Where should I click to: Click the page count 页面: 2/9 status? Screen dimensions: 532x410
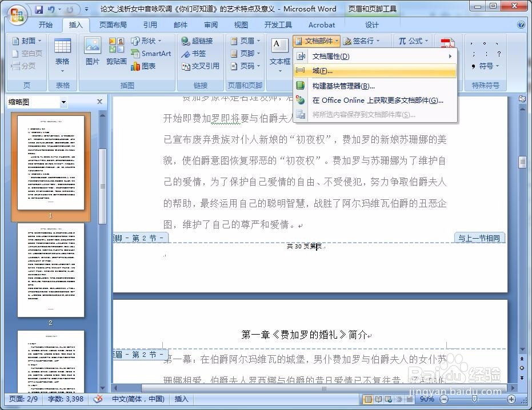tap(23, 399)
